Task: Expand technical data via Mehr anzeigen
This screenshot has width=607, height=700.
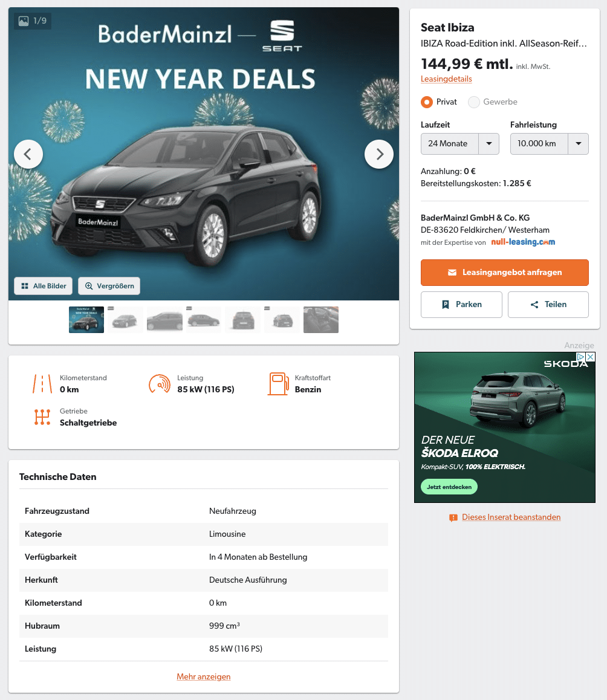Action: point(204,676)
